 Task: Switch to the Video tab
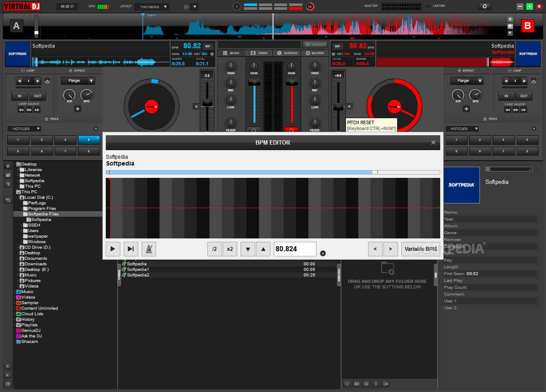click(259, 53)
